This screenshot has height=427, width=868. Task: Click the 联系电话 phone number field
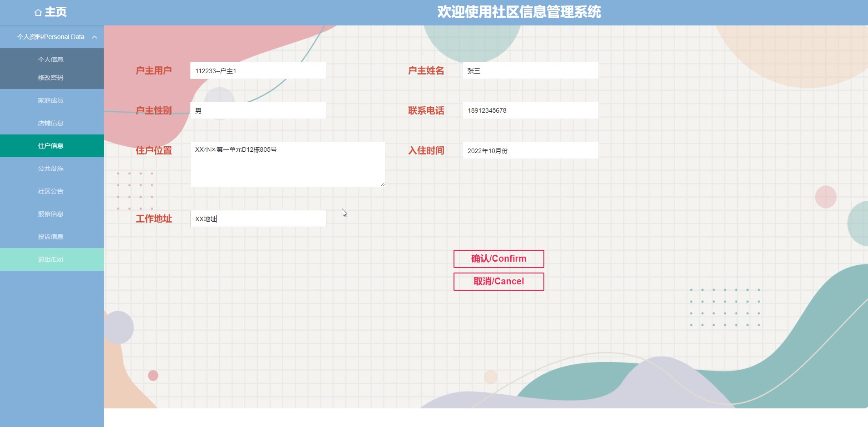tap(530, 110)
